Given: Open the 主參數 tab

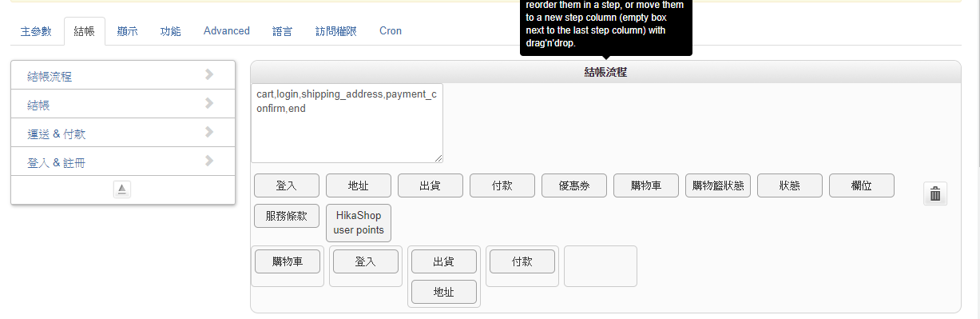Looking at the screenshot, I should [x=36, y=31].
